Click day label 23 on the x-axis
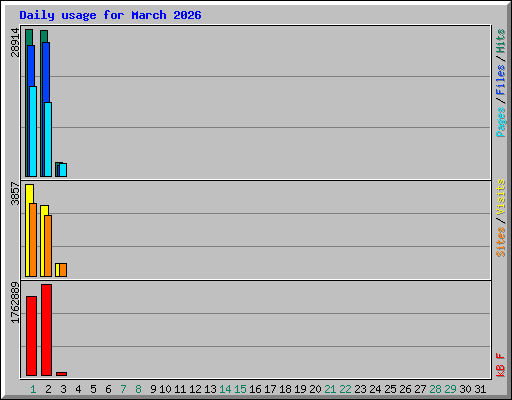 pos(360,389)
